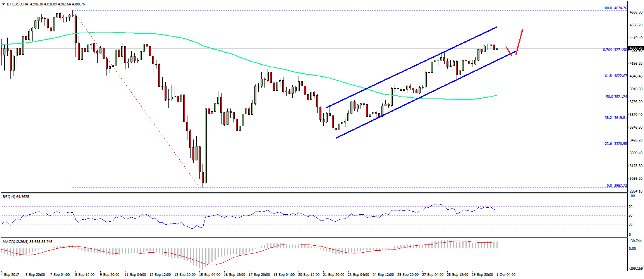Click the current price tag 4308.76

[x=636, y=48]
